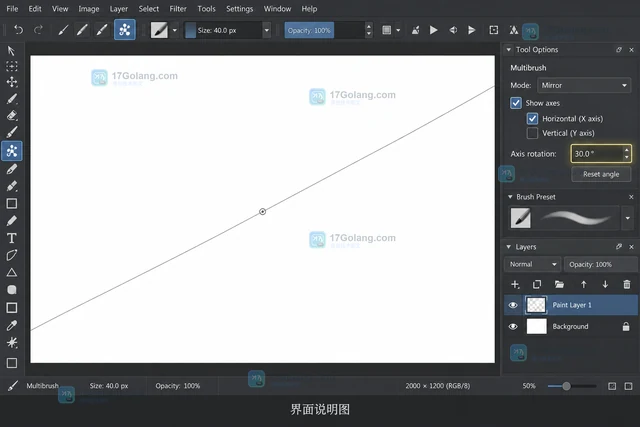Select the Move tool with four arrows
The image size is (640, 427).
coord(11,82)
